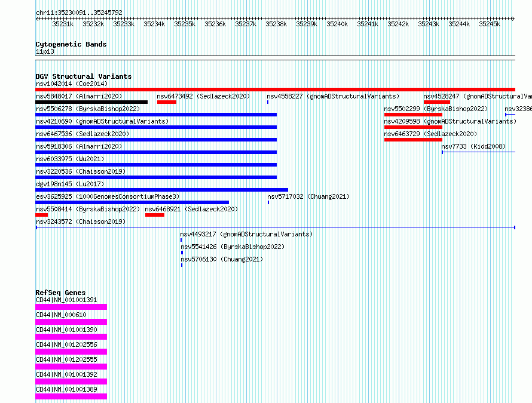This screenshot has height=403, width=532.
Task: Click magenta bar for CD44|NM_001202555
Action: (x=71, y=367)
